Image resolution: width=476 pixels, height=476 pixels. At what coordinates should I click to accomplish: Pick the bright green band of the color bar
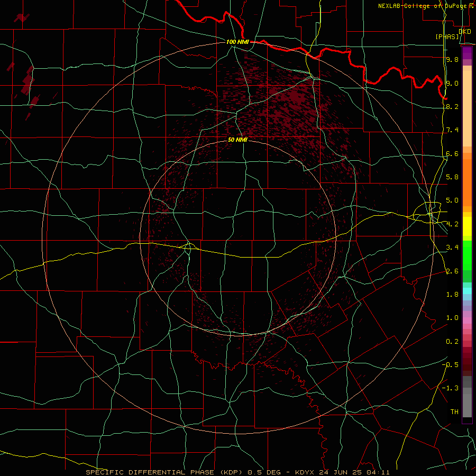point(467,255)
